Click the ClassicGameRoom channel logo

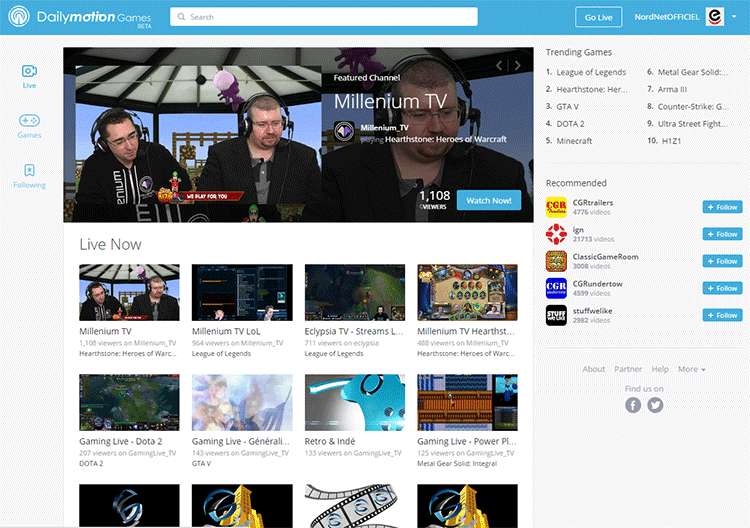point(556,261)
